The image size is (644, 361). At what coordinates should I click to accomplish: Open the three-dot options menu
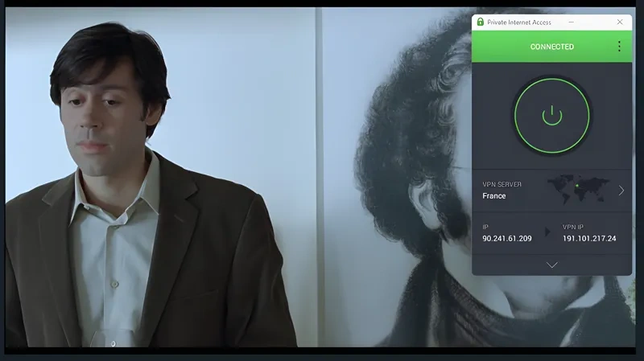tap(619, 47)
